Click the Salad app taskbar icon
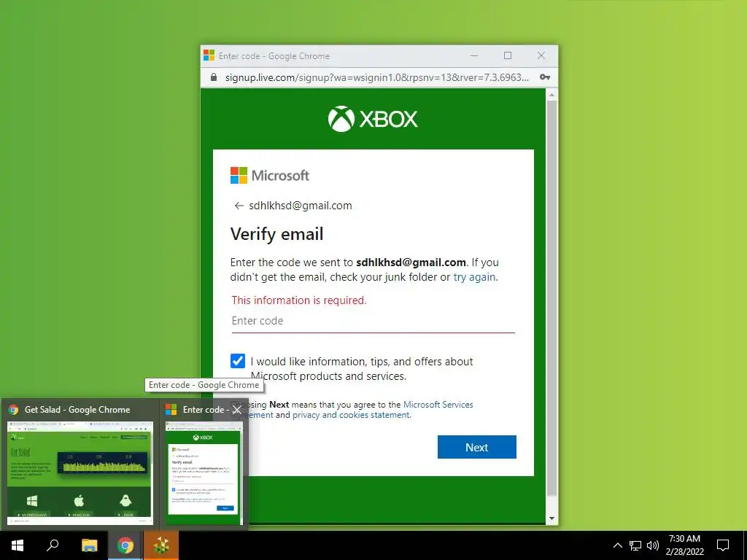The height and width of the screenshot is (560, 747). tap(161, 545)
